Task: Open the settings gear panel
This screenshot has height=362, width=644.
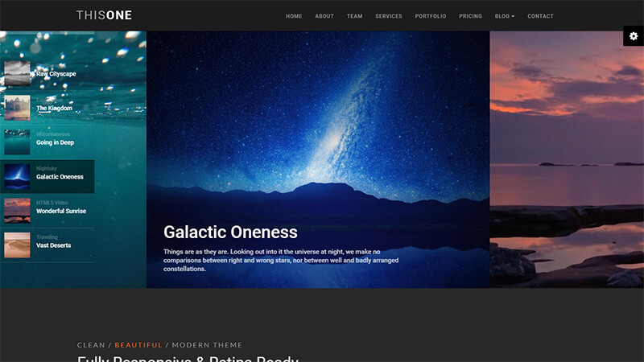Action: point(634,36)
